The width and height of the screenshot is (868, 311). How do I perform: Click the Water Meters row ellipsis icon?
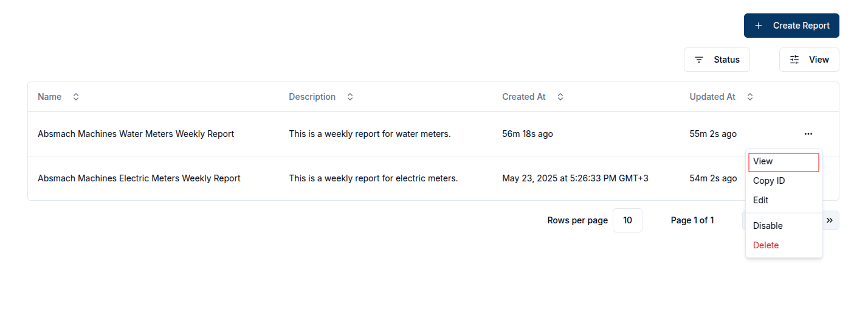click(808, 134)
